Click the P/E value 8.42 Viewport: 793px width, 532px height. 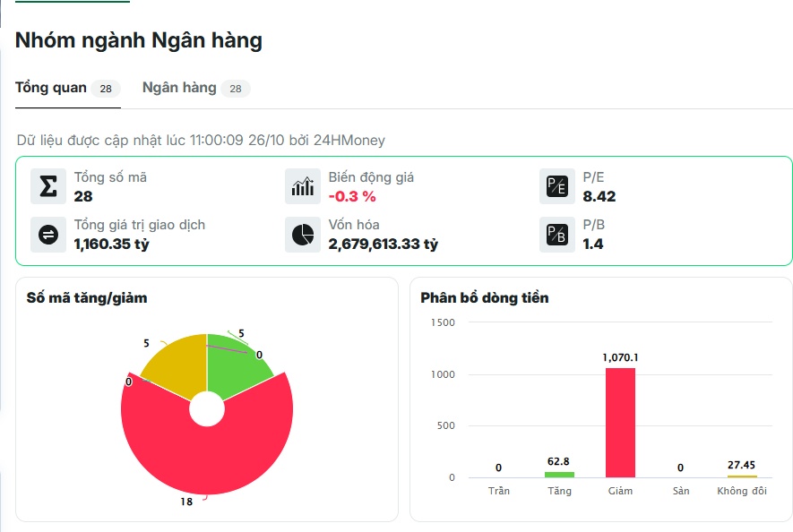[599, 196]
